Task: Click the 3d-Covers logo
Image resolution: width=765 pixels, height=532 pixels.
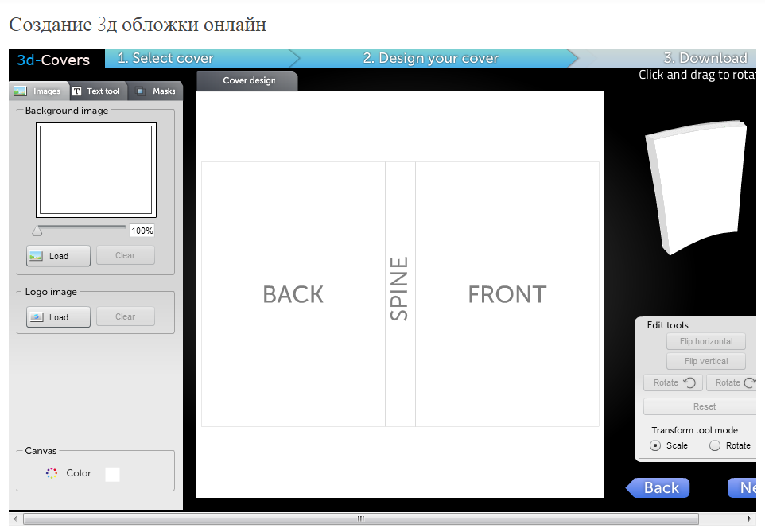Action: pyautogui.click(x=53, y=60)
